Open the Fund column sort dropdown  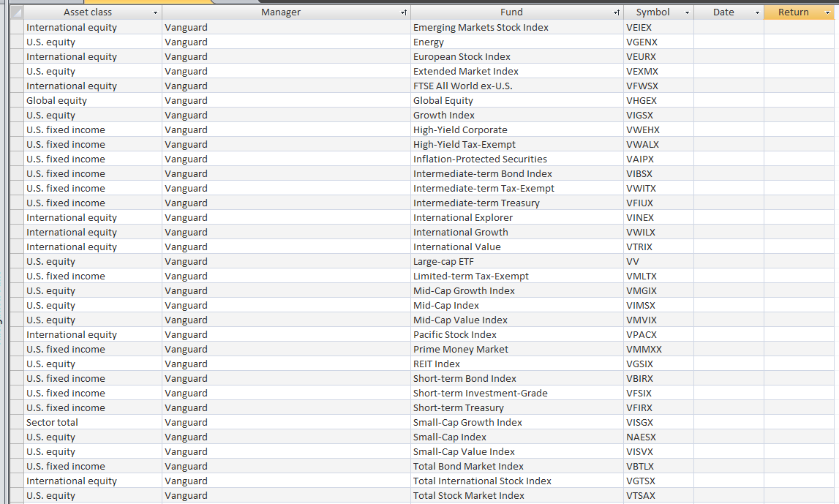coord(617,12)
